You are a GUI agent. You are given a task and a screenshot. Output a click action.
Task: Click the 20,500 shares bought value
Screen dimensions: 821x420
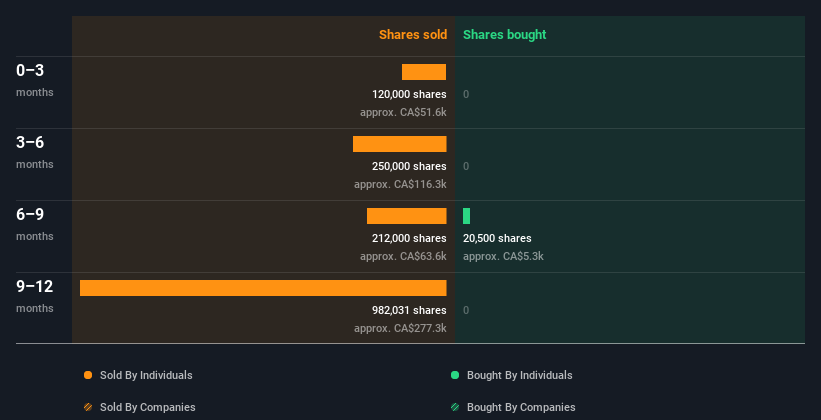tap(497, 238)
